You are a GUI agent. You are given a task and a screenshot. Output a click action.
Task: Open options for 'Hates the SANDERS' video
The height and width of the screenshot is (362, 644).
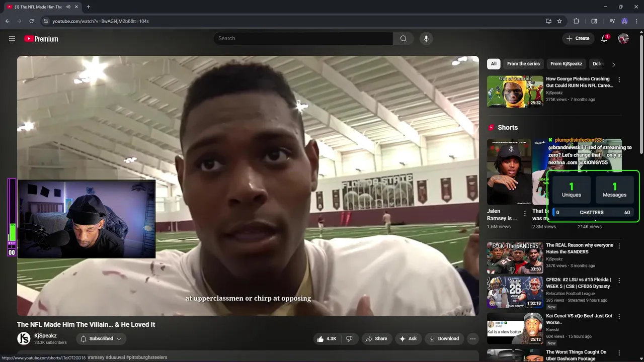pos(619,246)
